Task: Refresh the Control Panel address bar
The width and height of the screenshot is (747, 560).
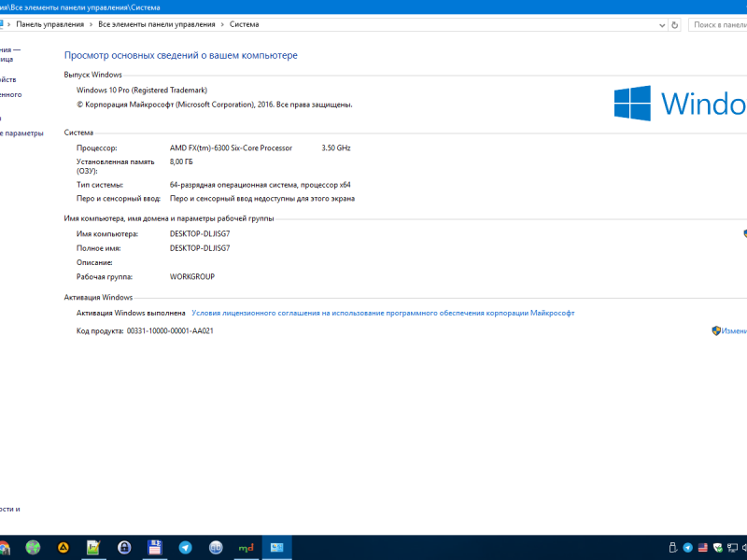Action: tap(674, 25)
